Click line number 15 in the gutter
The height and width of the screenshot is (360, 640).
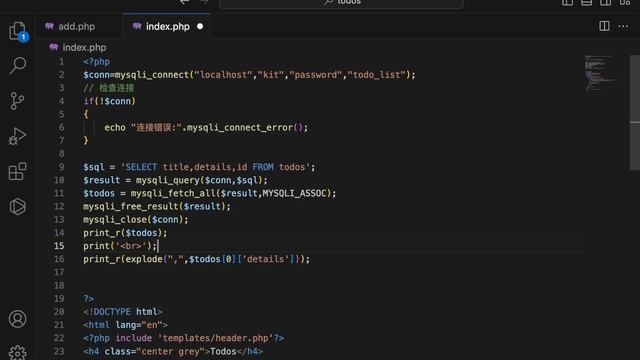point(59,246)
